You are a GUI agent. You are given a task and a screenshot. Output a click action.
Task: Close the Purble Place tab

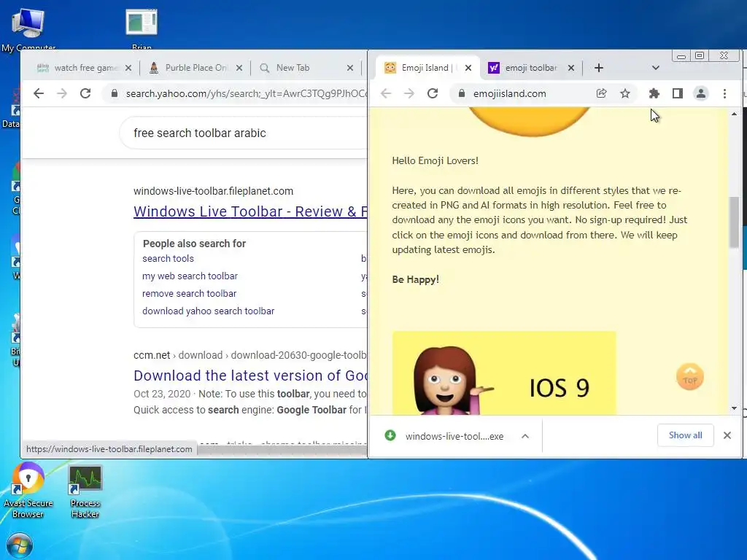click(x=239, y=68)
